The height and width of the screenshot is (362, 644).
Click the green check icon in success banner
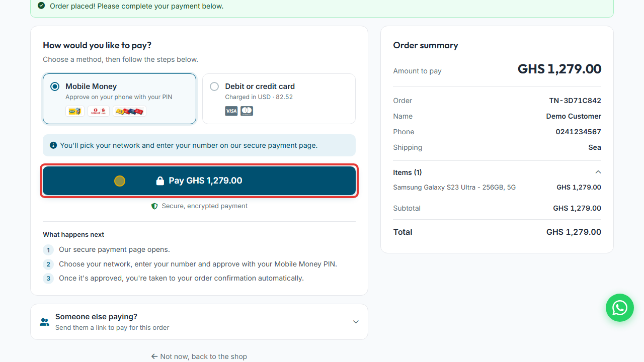[41, 6]
